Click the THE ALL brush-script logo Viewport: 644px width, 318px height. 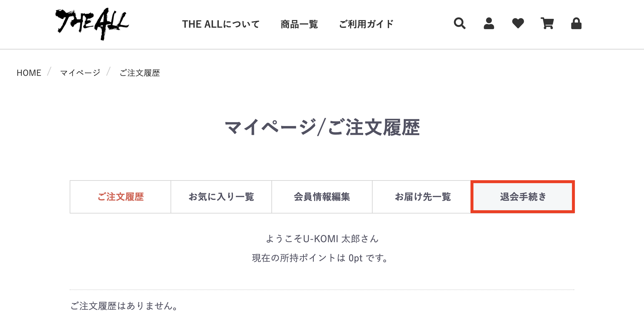(92, 24)
